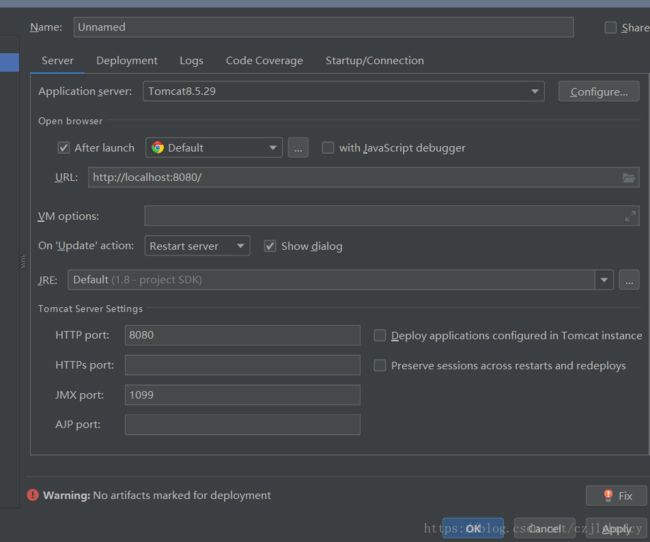The width and height of the screenshot is (650, 542).
Task: Click the JMX port field 1099
Action: [x=243, y=395]
